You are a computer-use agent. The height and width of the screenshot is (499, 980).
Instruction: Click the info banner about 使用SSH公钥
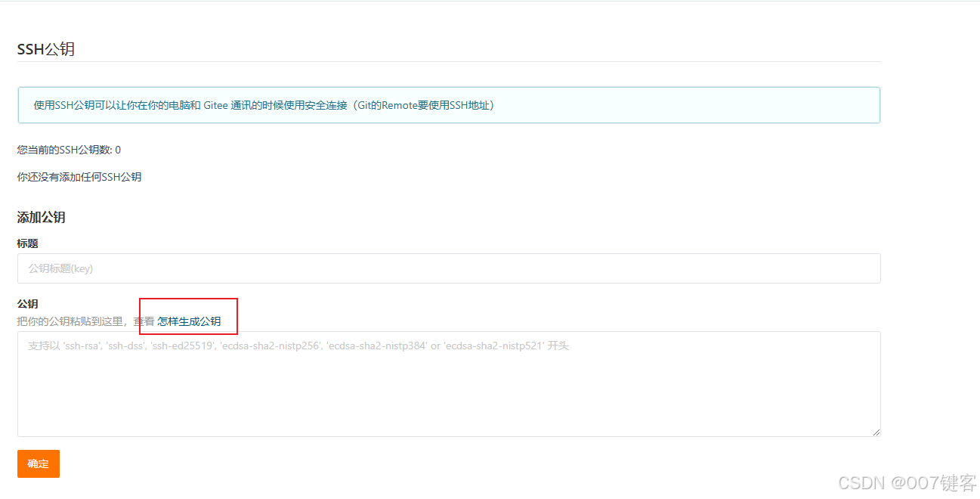coord(449,105)
